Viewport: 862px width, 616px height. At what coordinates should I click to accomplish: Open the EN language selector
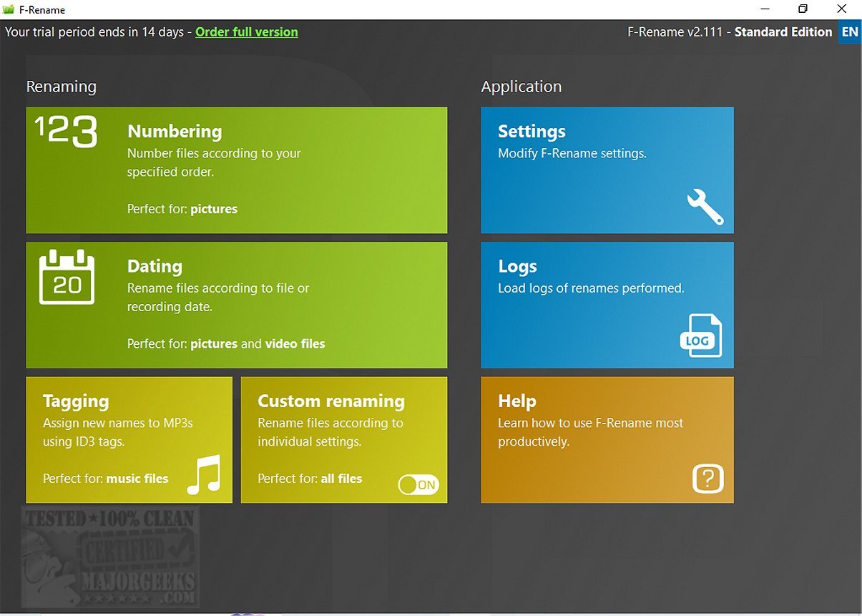849,32
